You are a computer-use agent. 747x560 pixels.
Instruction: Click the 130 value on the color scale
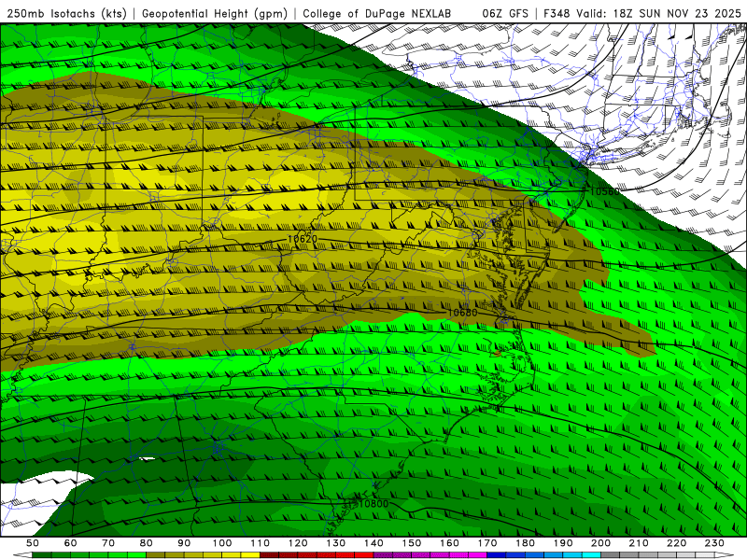coord(336,543)
